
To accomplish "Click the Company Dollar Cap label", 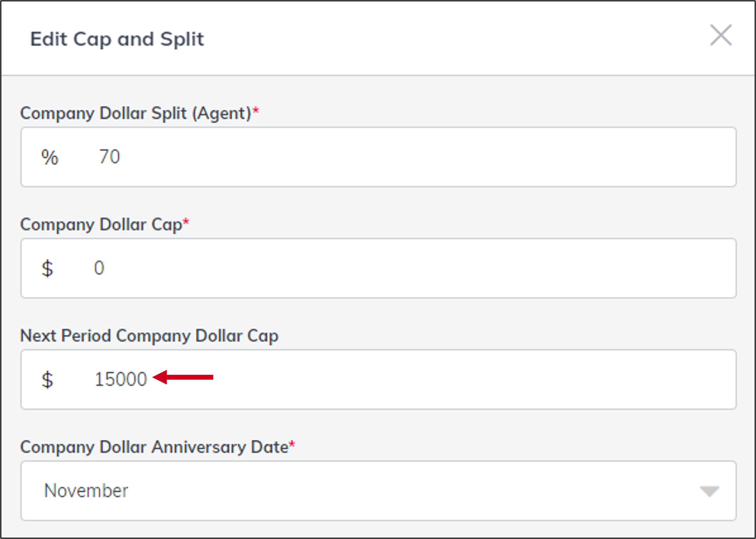I will click(x=101, y=225).
